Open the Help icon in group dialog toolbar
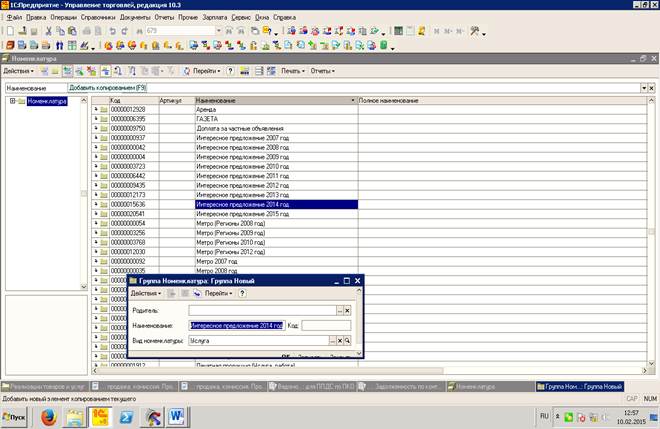Viewport: 660px width, 429px height. coord(242,293)
